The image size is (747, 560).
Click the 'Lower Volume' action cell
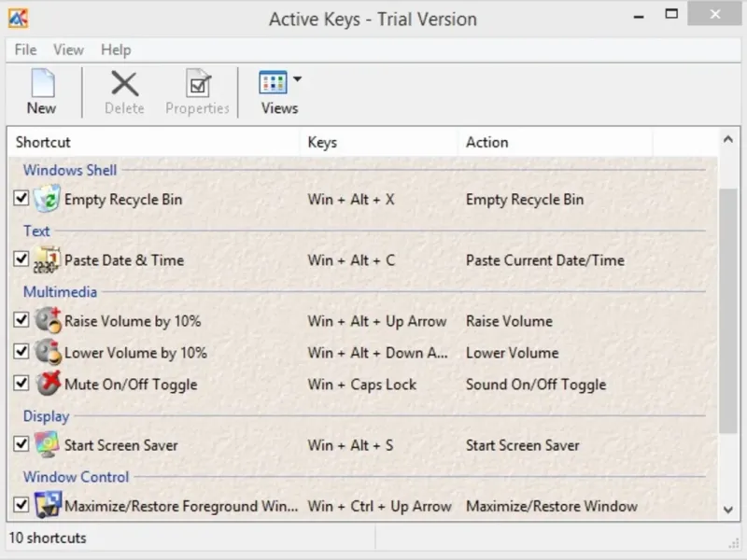pyautogui.click(x=512, y=353)
